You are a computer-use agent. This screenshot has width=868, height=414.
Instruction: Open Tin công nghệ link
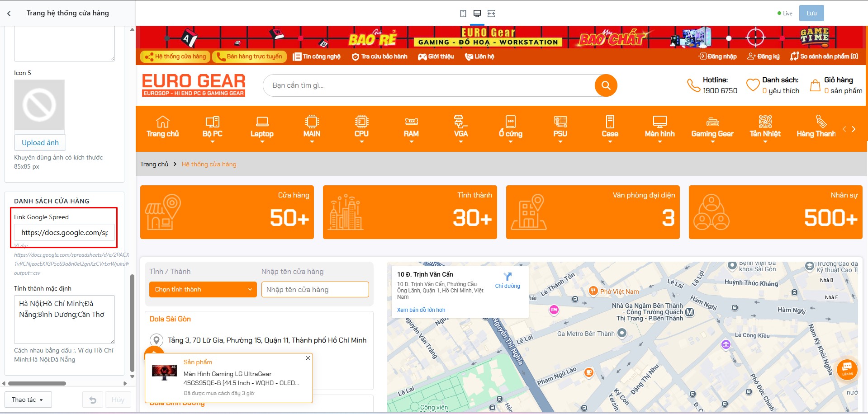[317, 56]
